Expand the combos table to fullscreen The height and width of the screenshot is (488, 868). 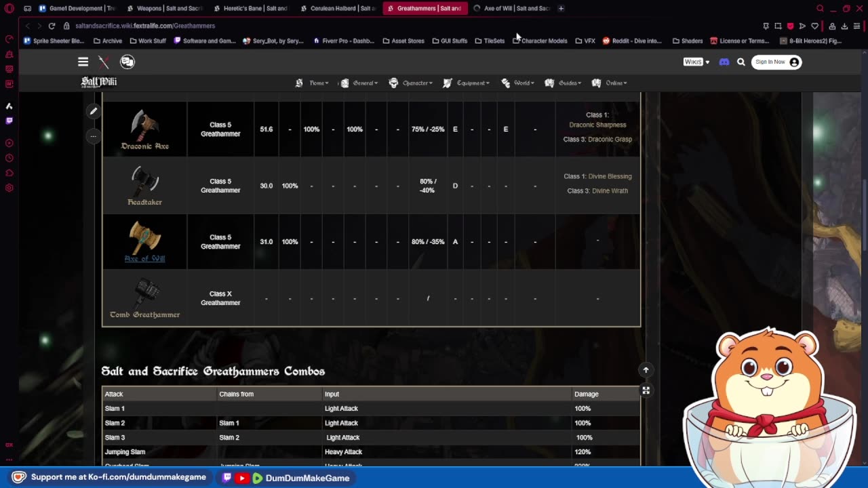click(646, 390)
